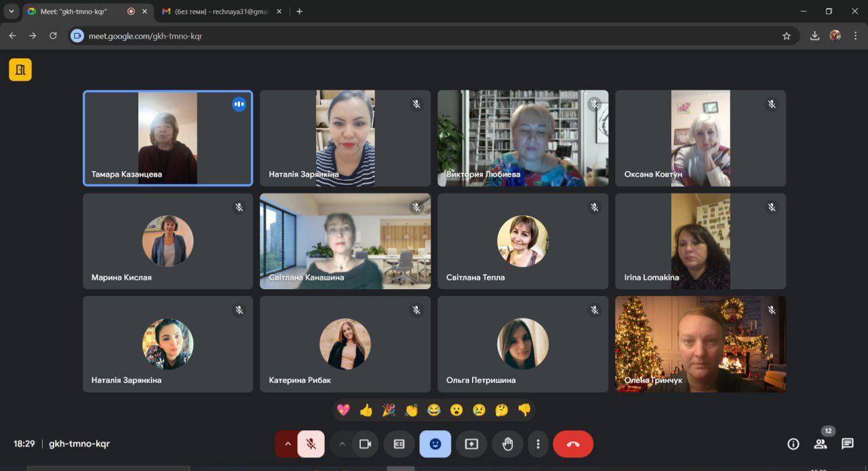Send party popper reaction
The height and width of the screenshot is (471, 868).
[389, 410]
